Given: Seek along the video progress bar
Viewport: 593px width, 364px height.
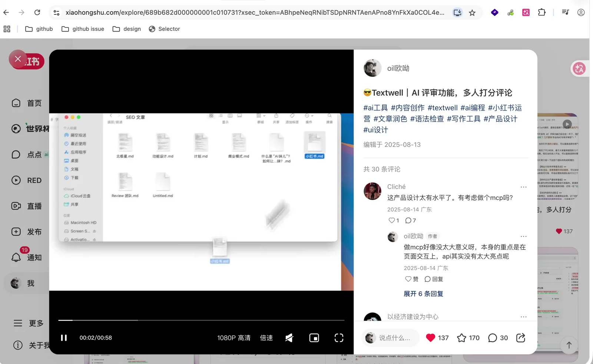Looking at the screenshot, I should (201, 320).
